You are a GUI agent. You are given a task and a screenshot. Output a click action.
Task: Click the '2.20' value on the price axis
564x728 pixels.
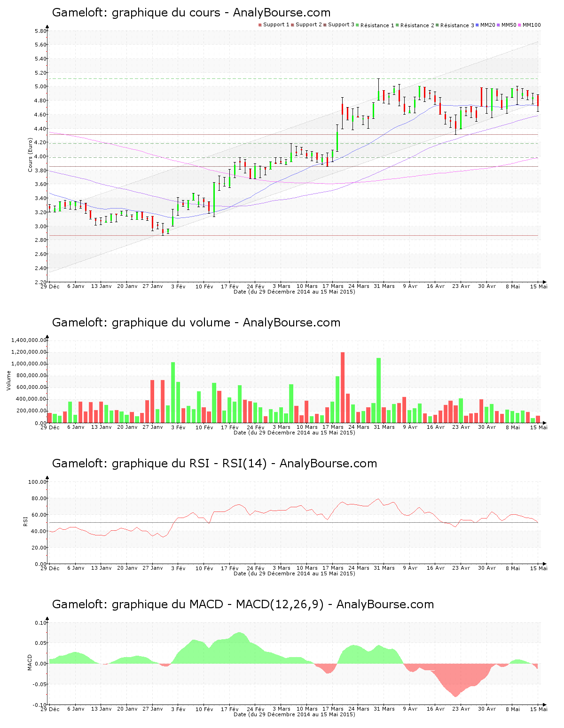(x=41, y=282)
